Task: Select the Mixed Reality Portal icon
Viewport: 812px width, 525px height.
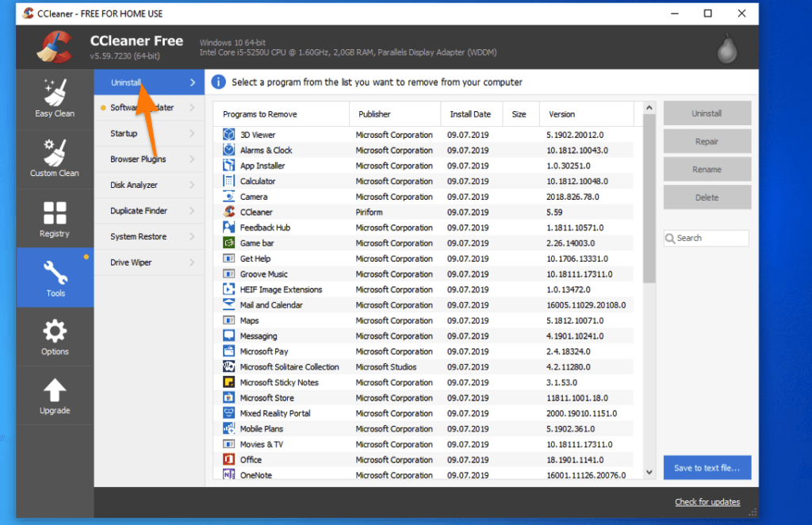Action: click(x=229, y=413)
